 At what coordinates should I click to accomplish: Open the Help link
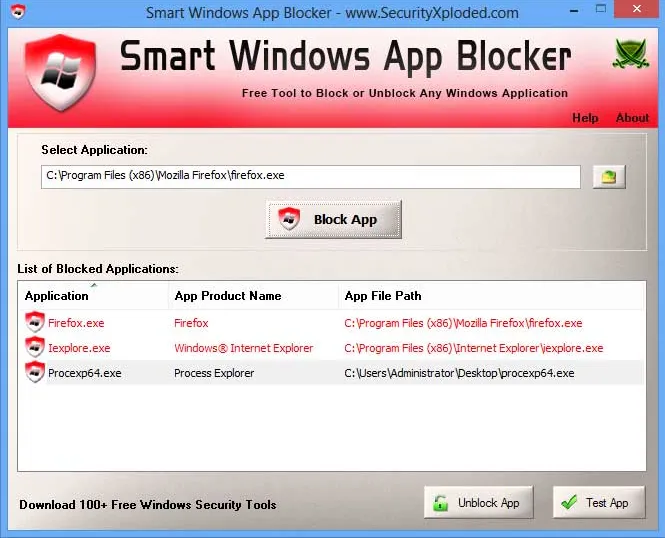[x=585, y=118]
